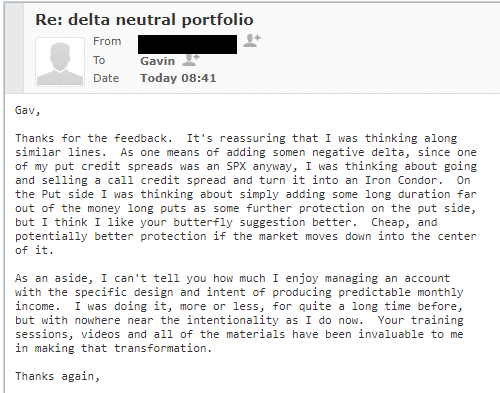This screenshot has width=500, height=393.
Task: Select the gray strip left of header
Action: (14, 49)
